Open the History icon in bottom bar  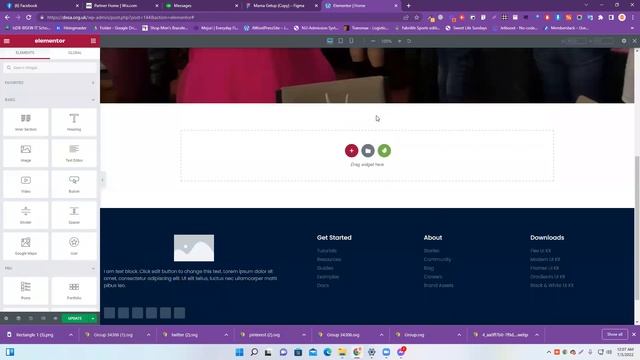click(x=31, y=318)
